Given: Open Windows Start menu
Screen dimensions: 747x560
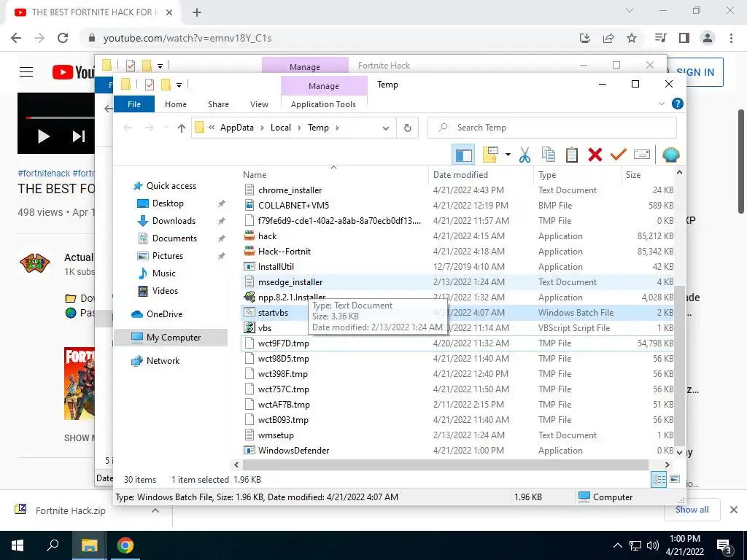Looking at the screenshot, I should 18,545.
